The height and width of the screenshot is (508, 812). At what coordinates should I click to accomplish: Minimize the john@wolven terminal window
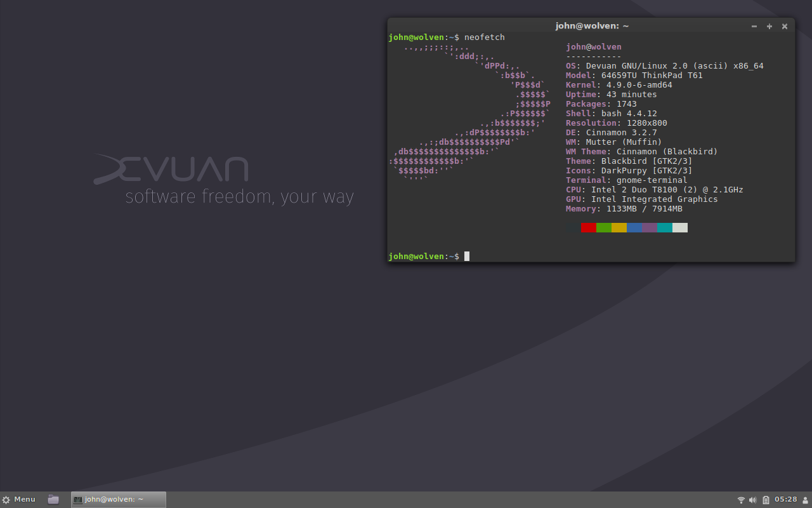[x=754, y=26]
